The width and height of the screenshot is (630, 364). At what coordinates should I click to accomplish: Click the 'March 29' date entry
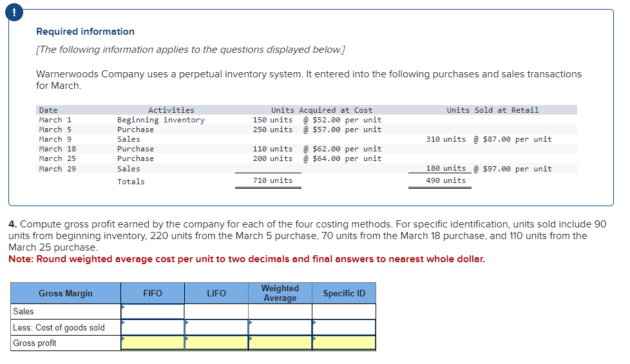coord(57,169)
